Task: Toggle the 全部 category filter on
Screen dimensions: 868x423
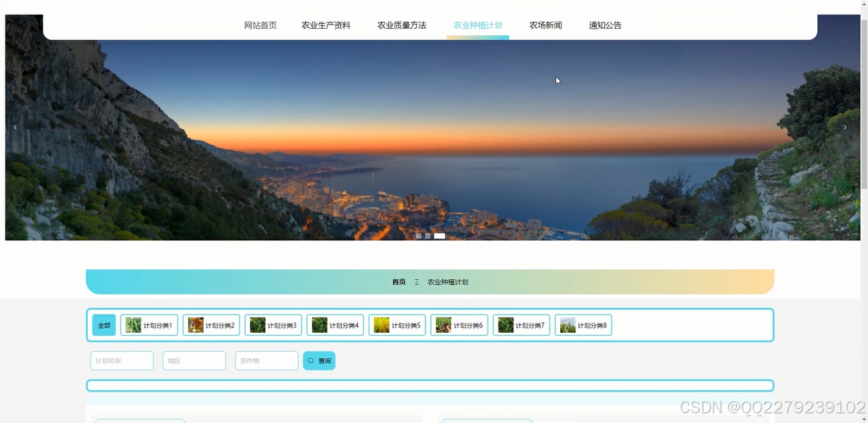Action: 103,325
